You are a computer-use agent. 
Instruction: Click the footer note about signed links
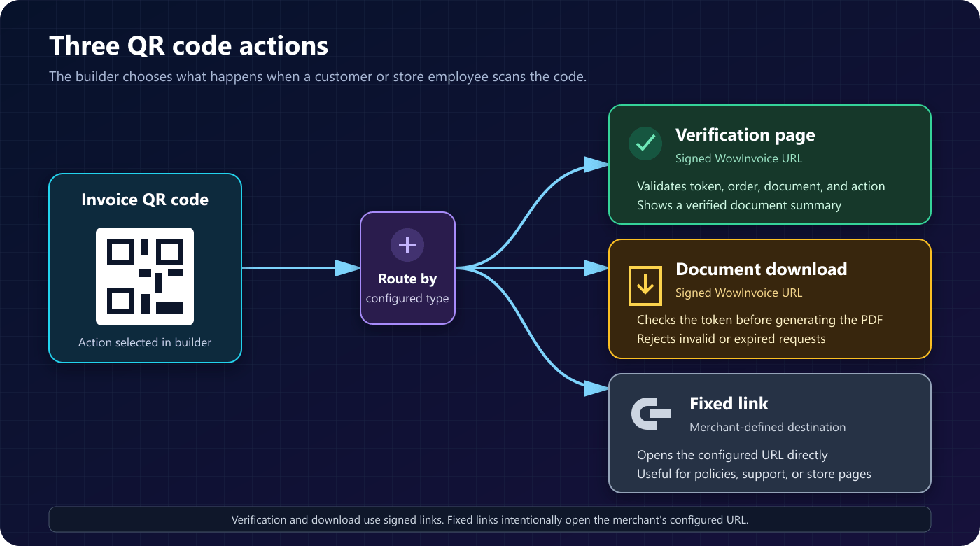click(490, 519)
